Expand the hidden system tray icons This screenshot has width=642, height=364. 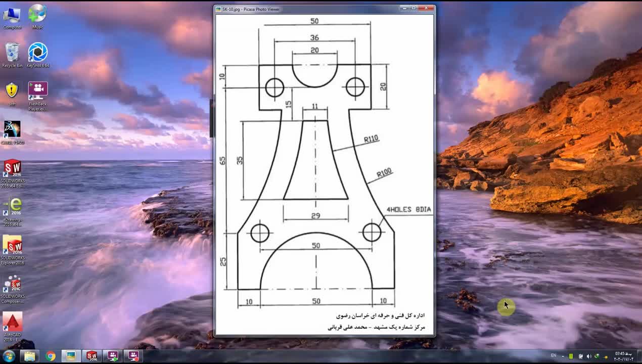(564, 356)
